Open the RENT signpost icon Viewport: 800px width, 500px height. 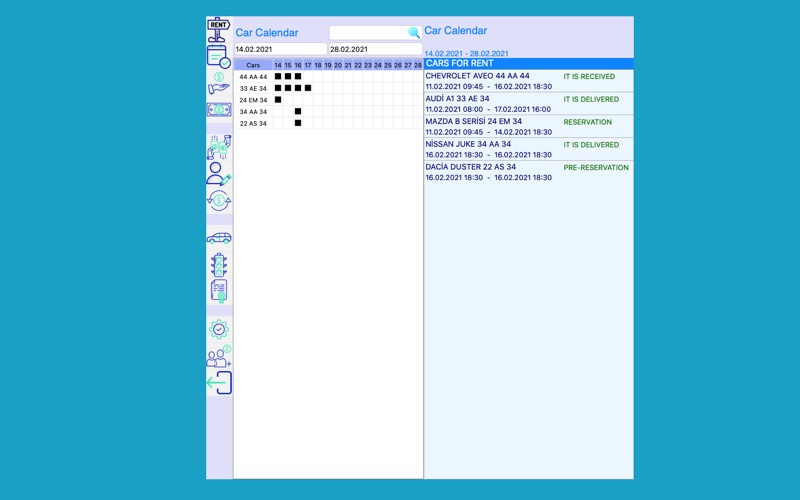pos(218,30)
